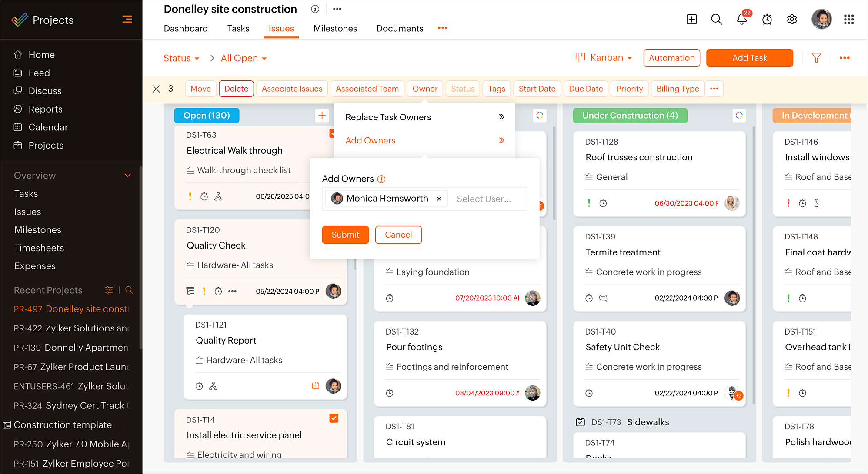Screen dimensions: 868x474
Task: Uncheck the DS1-T63 card checkbox
Action: pos(332,133)
